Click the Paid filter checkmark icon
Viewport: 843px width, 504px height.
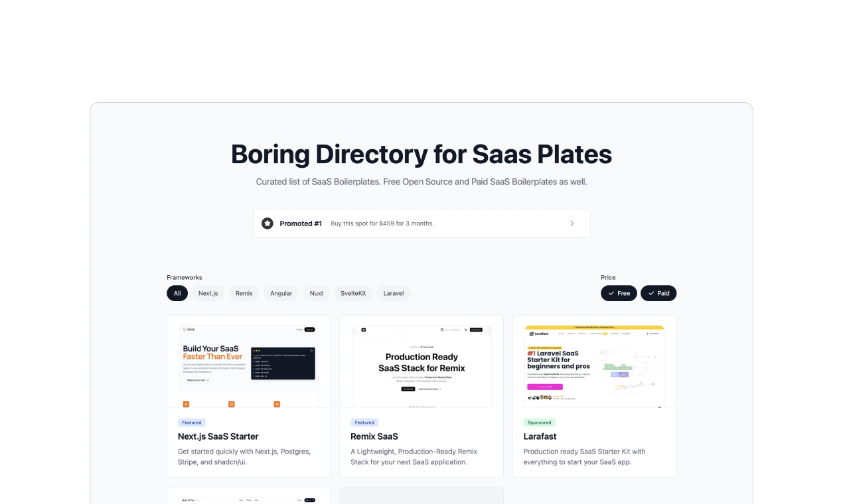(x=651, y=293)
